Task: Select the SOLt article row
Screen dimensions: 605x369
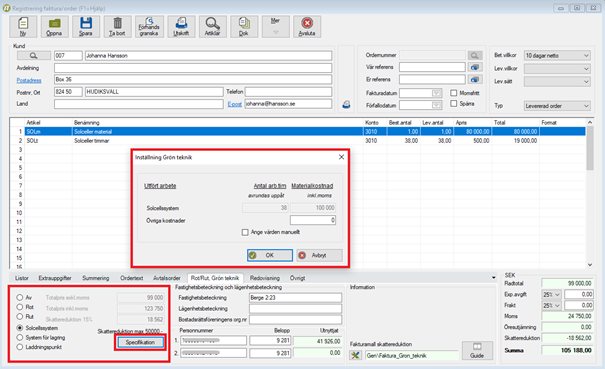Action: (297, 141)
